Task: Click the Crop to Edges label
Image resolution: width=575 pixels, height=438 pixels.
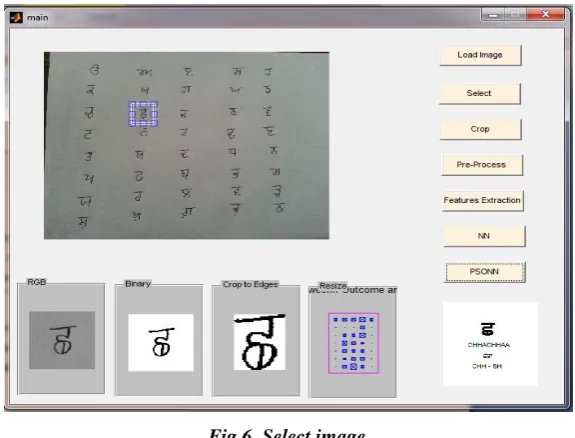Action: pos(250,284)
